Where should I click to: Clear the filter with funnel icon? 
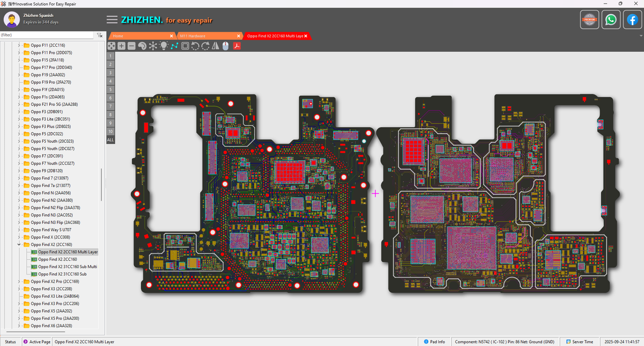100,35
